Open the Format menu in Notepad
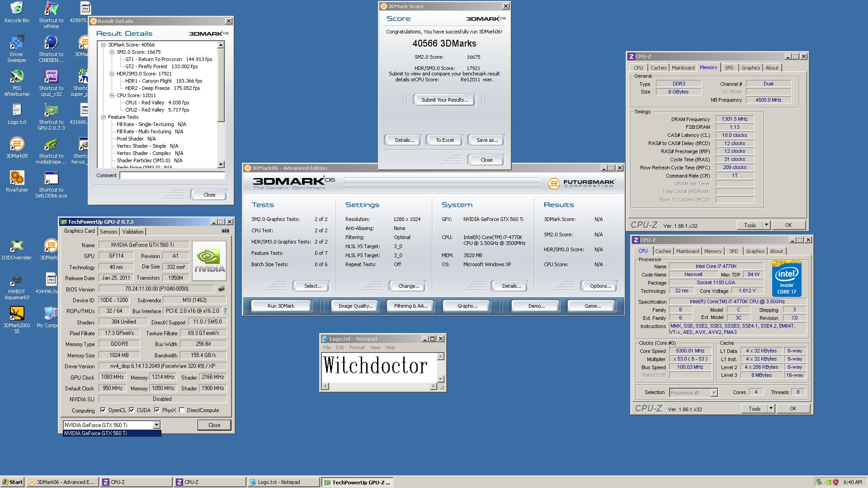 point(357,347)
